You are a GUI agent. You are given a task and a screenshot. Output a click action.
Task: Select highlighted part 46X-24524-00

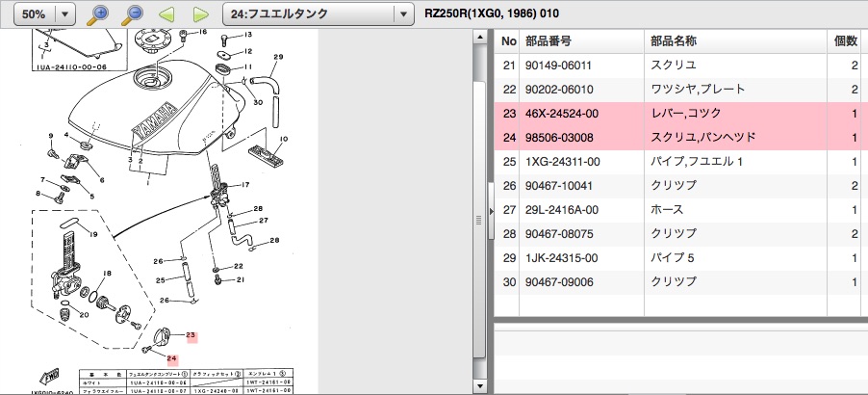(562, 114)
